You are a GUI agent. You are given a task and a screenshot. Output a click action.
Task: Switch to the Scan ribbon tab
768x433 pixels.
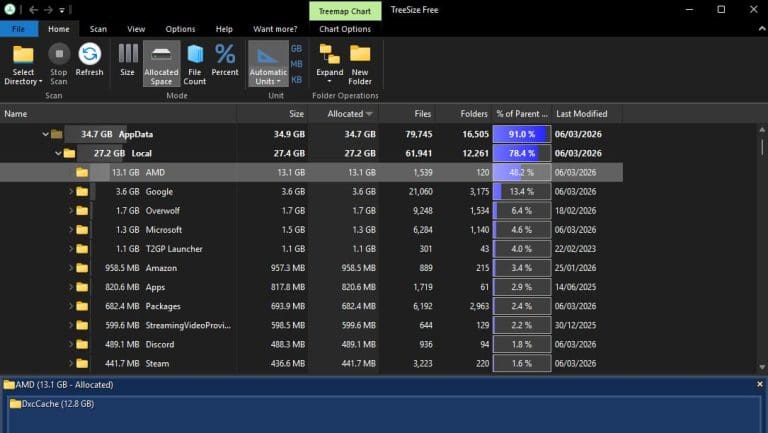pyautogui.click(x=98, y=29)
